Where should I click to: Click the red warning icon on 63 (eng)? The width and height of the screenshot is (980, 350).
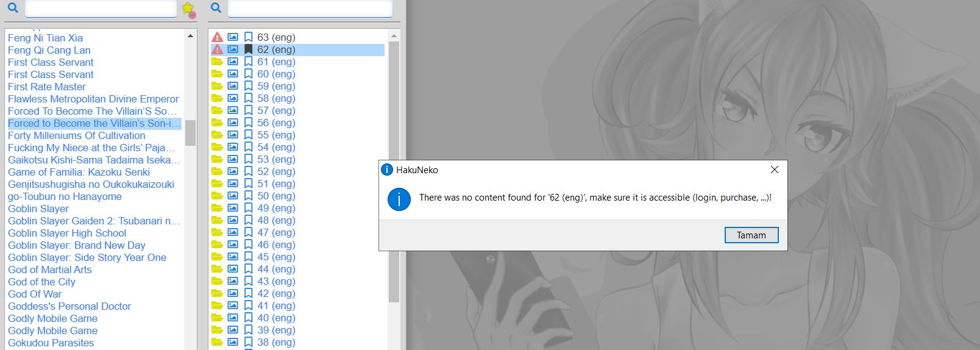217,37
